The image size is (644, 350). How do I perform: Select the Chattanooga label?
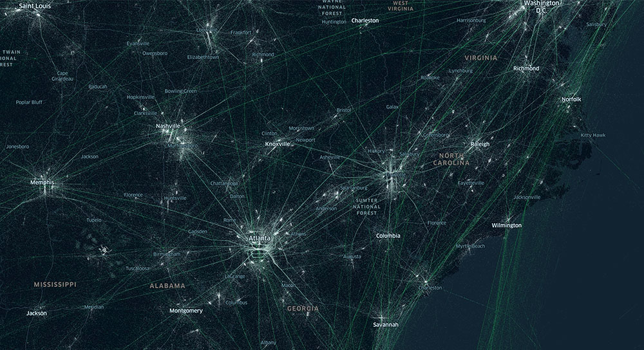[x=224, y=183]
